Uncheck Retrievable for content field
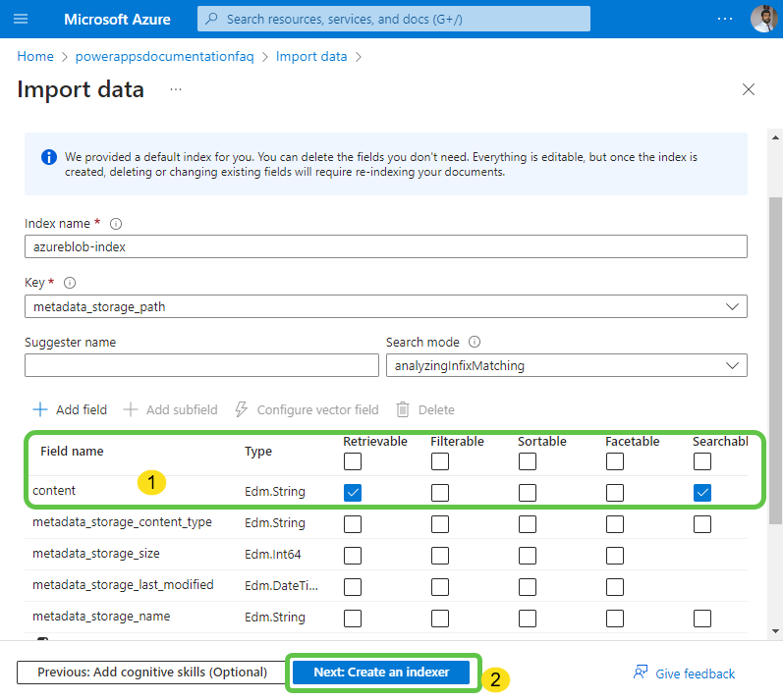 coord(353,493)
